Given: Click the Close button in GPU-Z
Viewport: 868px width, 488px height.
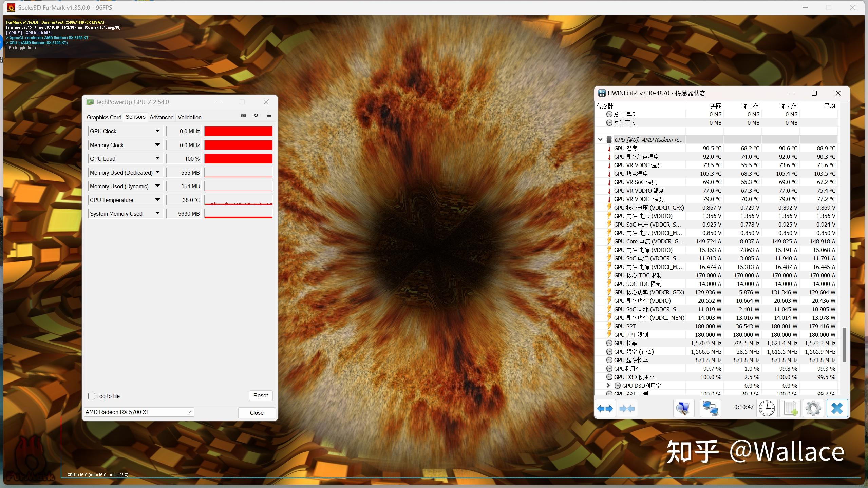Looking at the screenshot, I should 256,412.
